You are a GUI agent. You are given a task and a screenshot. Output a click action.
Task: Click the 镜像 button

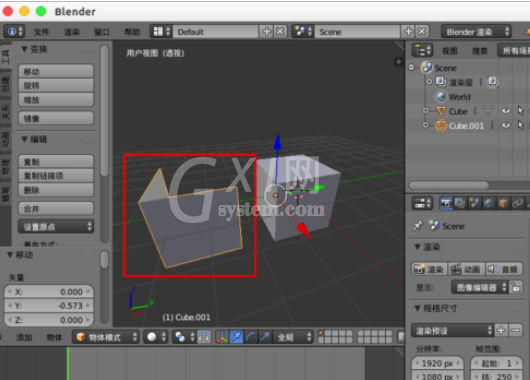pos(56,118)
